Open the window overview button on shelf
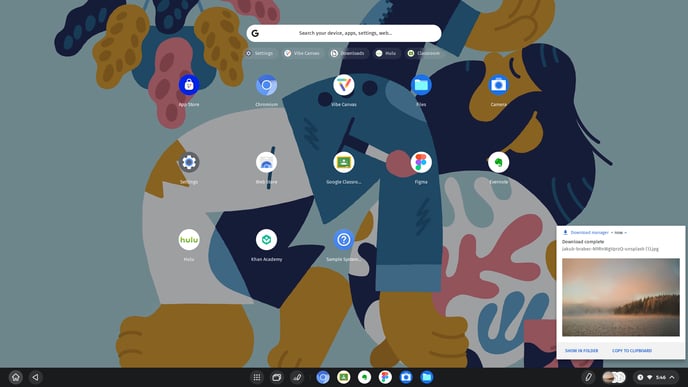The width and height of the screenshot is (688, 387). pyautogui.click(x=277, y=377)
